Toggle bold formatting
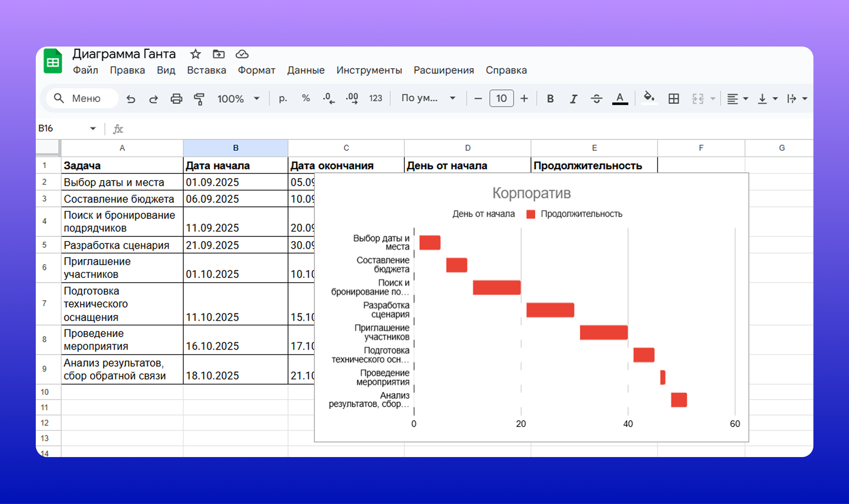Viewport: 849px width, 504px height. pos(550,99)
